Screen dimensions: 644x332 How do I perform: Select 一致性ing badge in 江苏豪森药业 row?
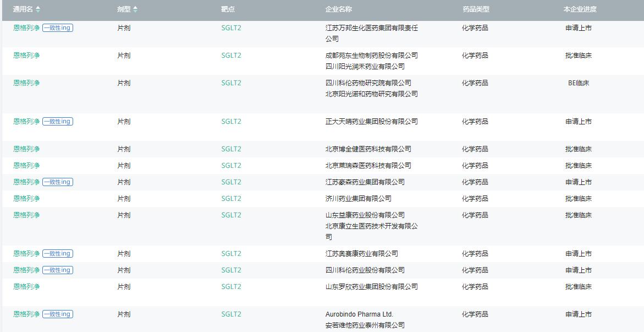click(58, 182)
